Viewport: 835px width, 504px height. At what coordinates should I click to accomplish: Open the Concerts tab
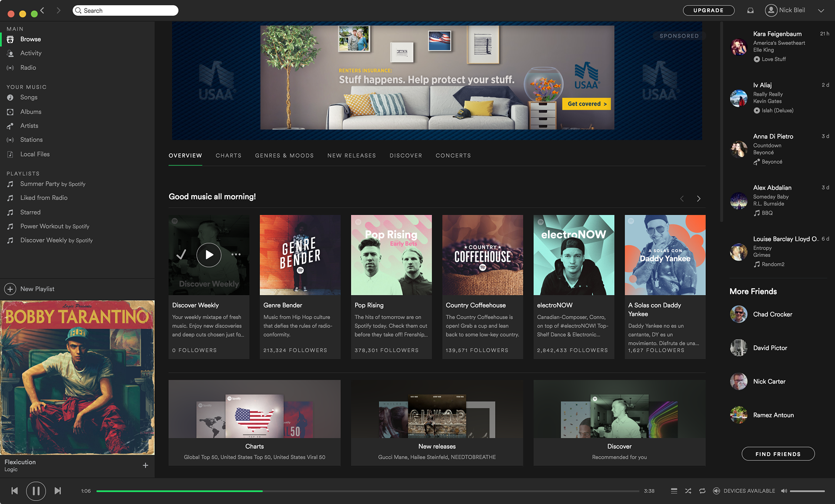coord(453,156)
